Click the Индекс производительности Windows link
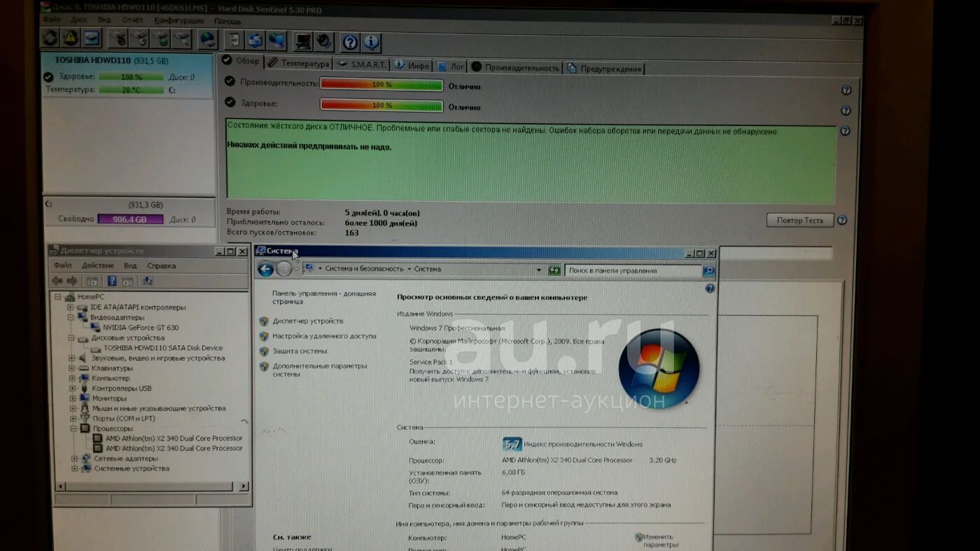The height and width of the screenshot is (551, 980). click(x=583, y=444)
